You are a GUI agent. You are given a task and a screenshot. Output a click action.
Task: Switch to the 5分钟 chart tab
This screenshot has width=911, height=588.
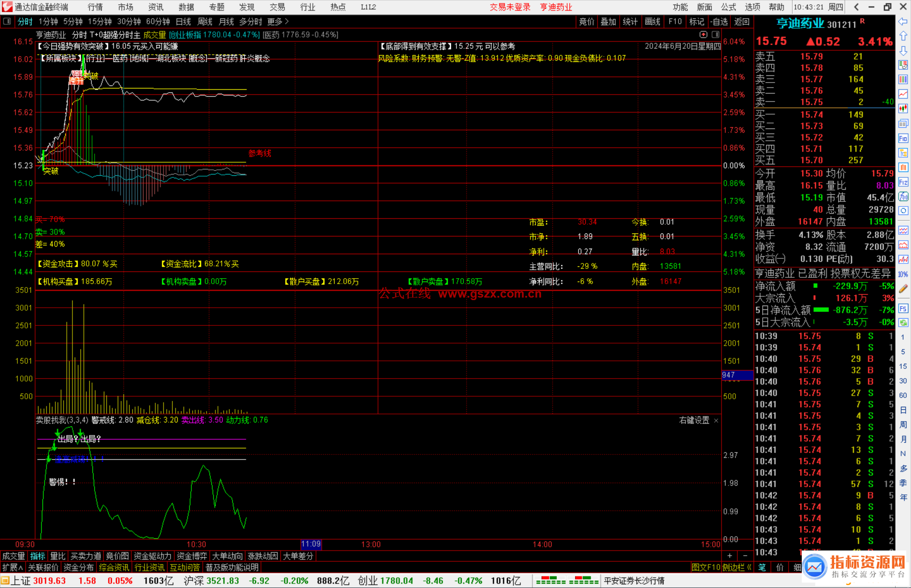73,21
